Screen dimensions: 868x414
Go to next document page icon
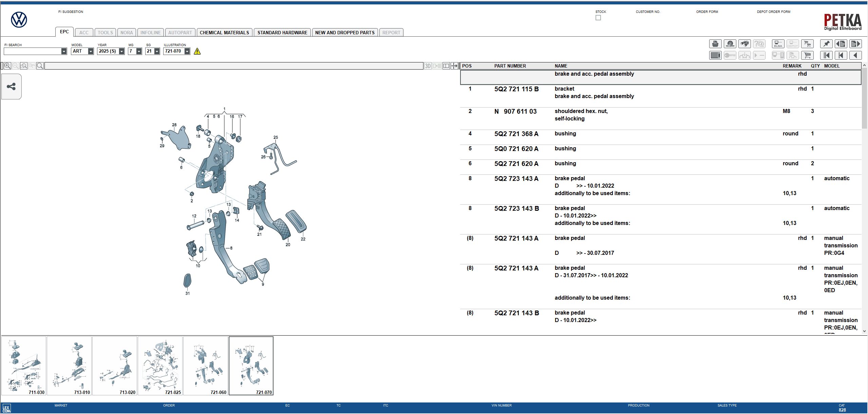pyautogui.click(x=855, y=44)
